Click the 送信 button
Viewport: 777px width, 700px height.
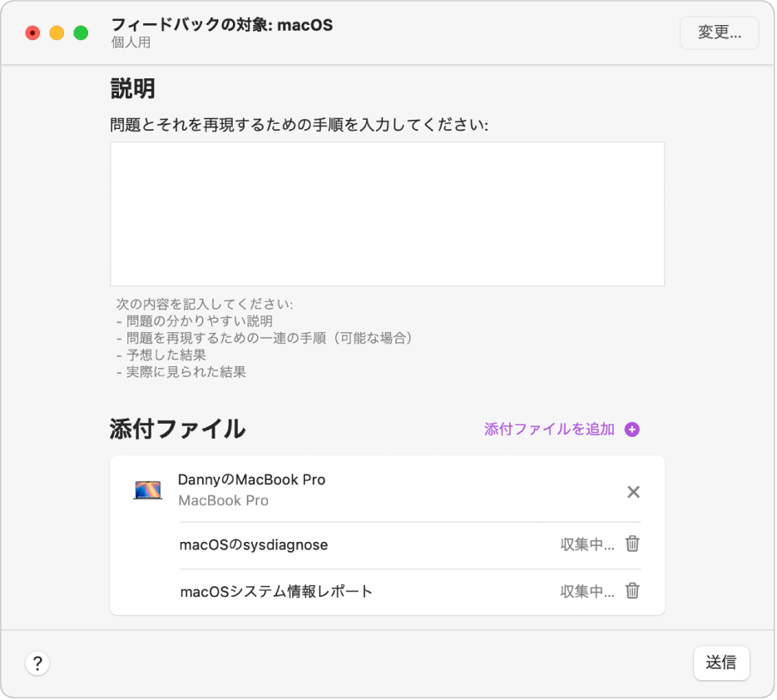pyautogui.click(x=722, y=664)
